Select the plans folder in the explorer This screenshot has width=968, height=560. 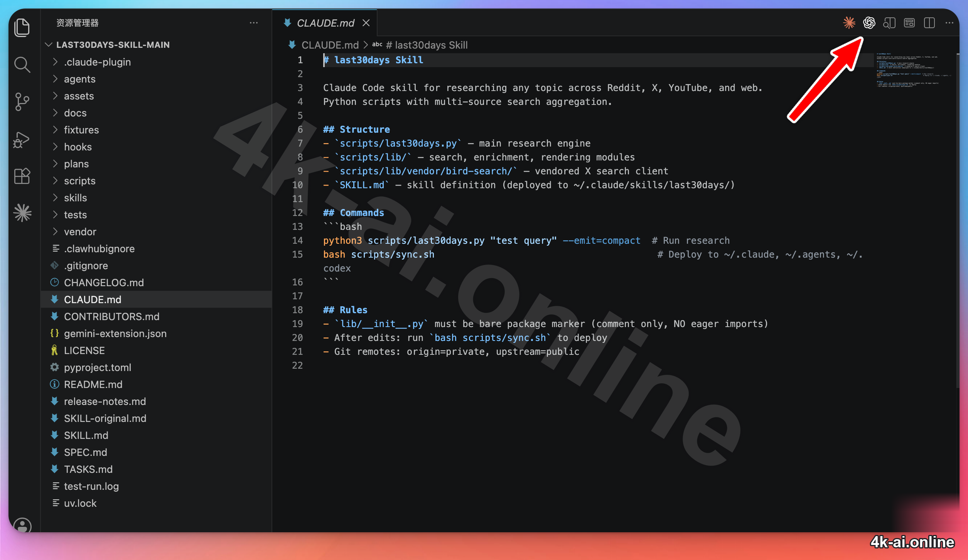point(156,164)
